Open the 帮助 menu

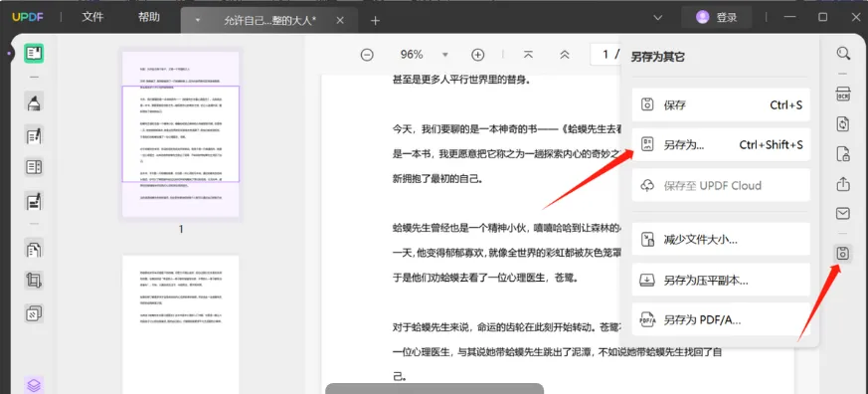click(149, 17)
